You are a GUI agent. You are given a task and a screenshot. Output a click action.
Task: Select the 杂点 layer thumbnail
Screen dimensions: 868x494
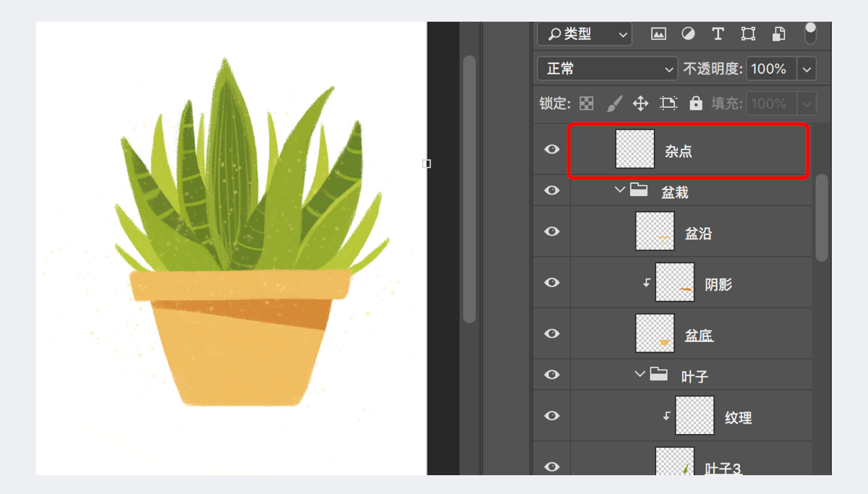tap(635, 149)
